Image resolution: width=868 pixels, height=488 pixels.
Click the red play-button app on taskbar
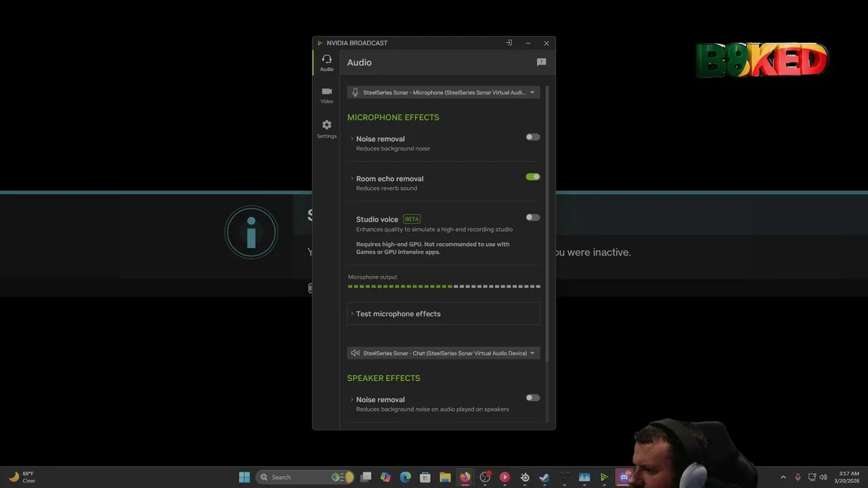tap(505, 477)
